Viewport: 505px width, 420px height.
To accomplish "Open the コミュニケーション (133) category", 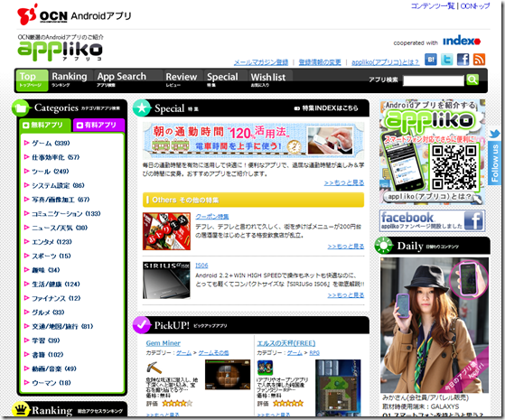I will [x=66, y=214].
